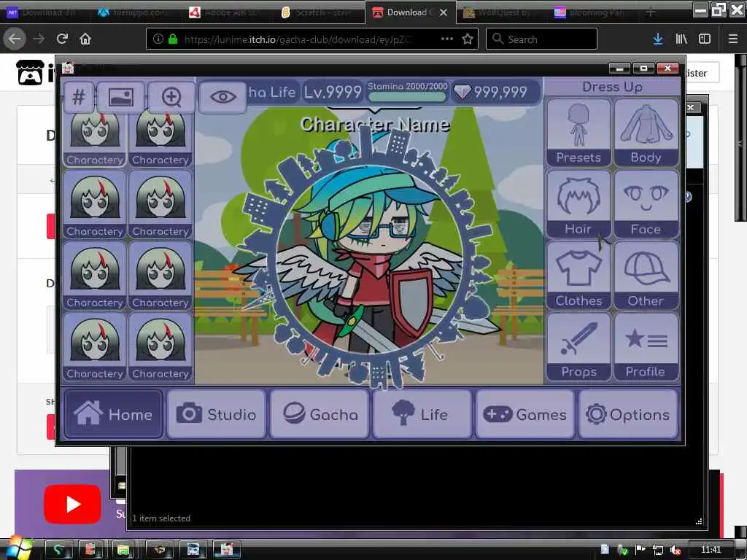Open the Face dress up category

(646, 204)
